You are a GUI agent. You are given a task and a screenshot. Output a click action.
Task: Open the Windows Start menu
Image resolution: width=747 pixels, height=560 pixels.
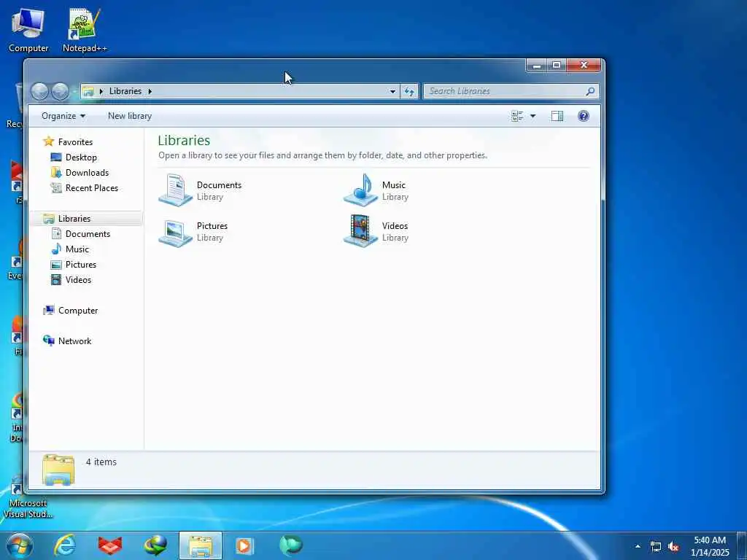coord(20,545)
